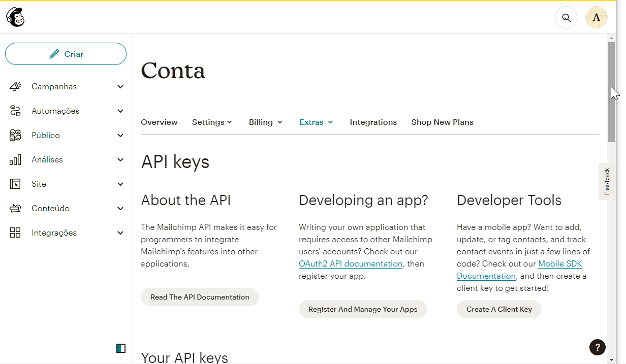Click the Análises bar chart icon
The image size is (626, 364).
pos(15,159)
